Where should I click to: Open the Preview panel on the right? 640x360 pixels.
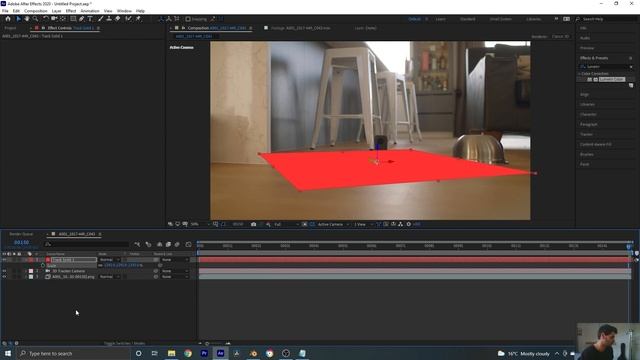pyautogui.click(x=587, y=48)
